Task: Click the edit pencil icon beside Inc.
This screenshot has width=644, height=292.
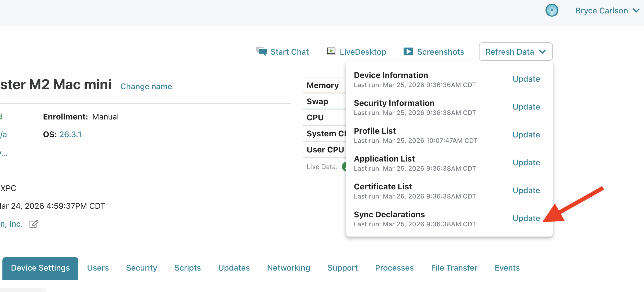Action: click(x=34, y=224)
